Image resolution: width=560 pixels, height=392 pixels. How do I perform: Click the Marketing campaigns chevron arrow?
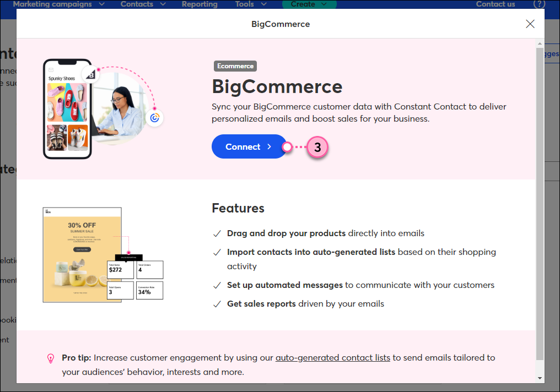click(102, 4)
